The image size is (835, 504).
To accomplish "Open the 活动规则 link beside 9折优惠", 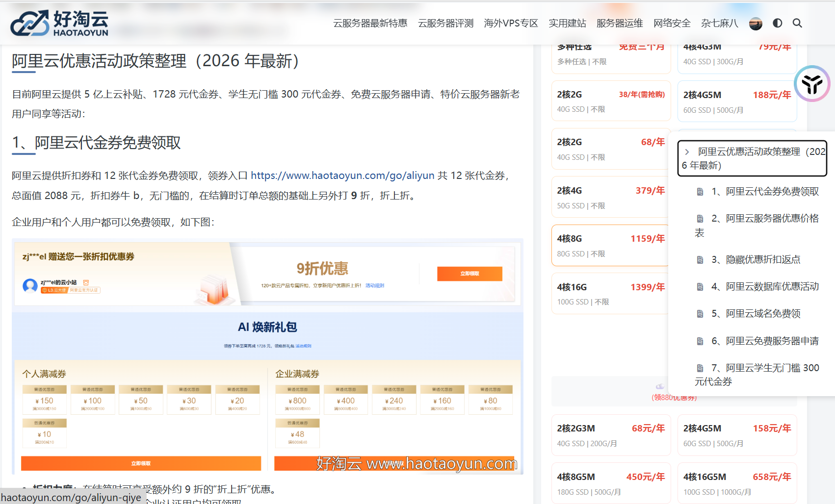I will (375, 285).
